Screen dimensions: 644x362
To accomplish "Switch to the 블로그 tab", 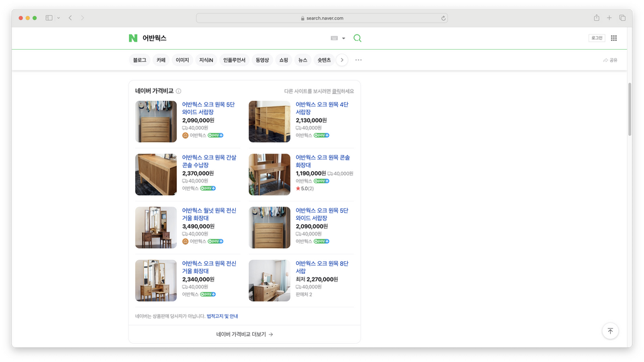I will pos(140,60).
